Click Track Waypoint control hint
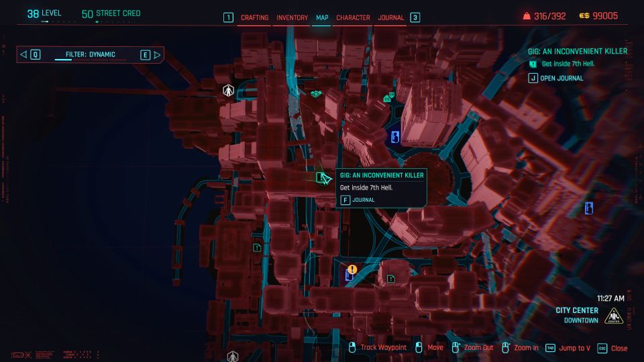The image size is (644, 362). [378, 348]
